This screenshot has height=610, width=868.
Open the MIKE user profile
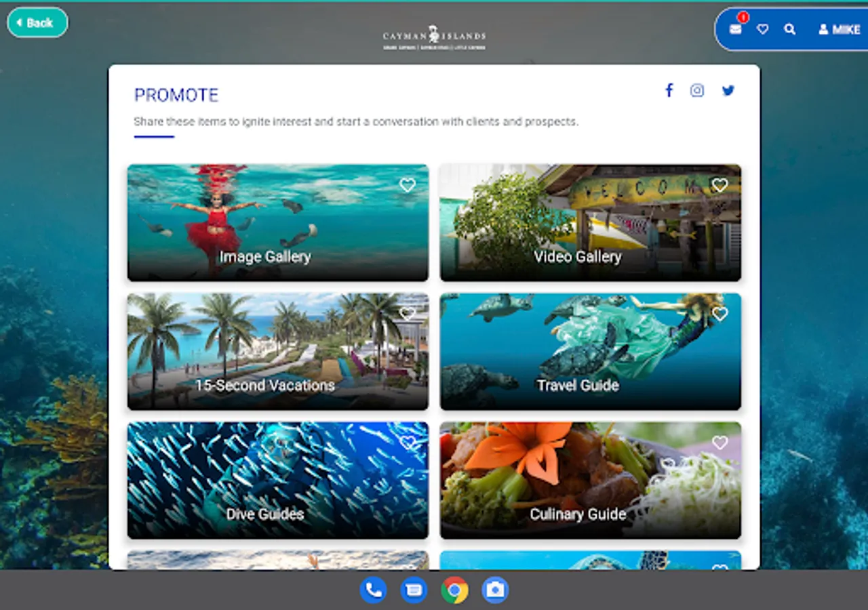tap(840, 29)
